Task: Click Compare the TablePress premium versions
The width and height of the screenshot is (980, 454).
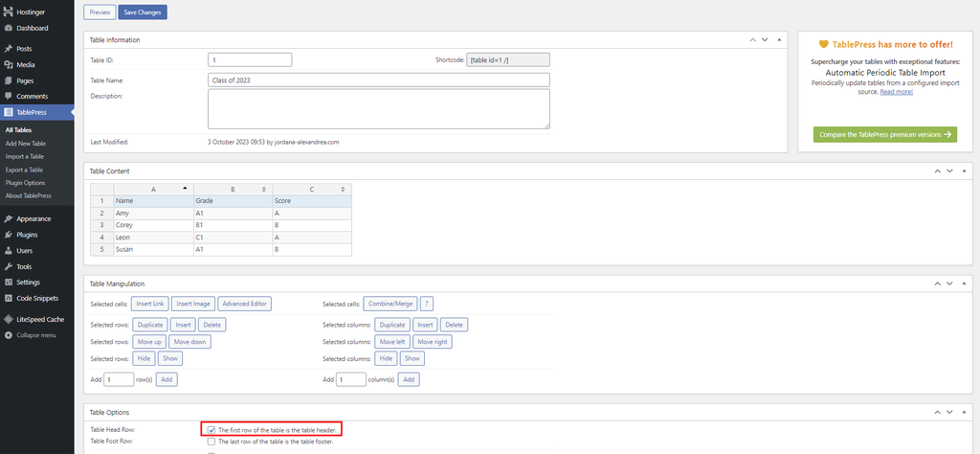Action: click(885, 134)
